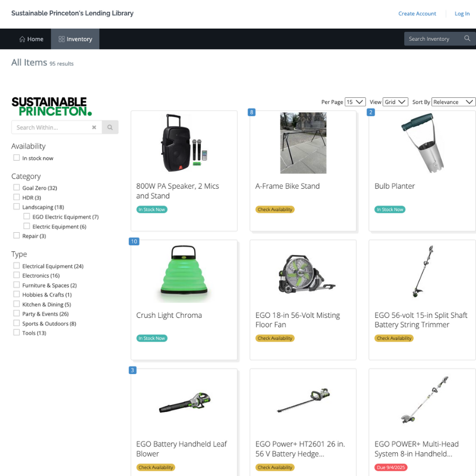Click the Search Within magnifier button
476x476 pixels.
click(110, 127)
